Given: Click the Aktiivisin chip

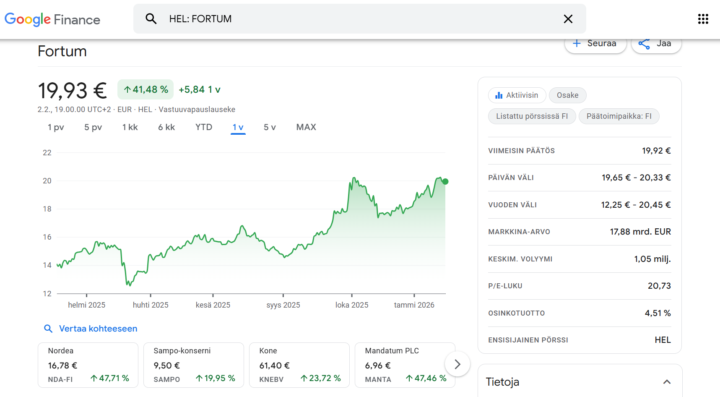Looking at the screenshot, I should pos(517,95).
